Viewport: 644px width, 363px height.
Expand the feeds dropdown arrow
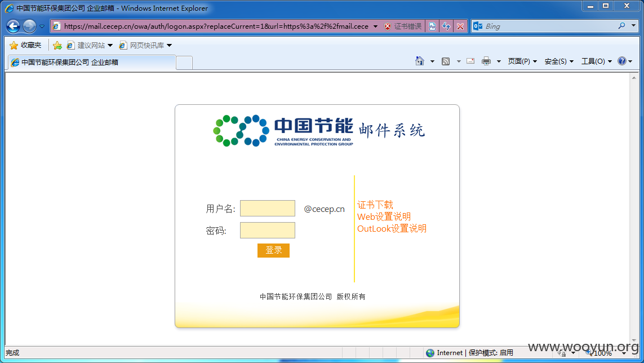(x=459, y=61)
